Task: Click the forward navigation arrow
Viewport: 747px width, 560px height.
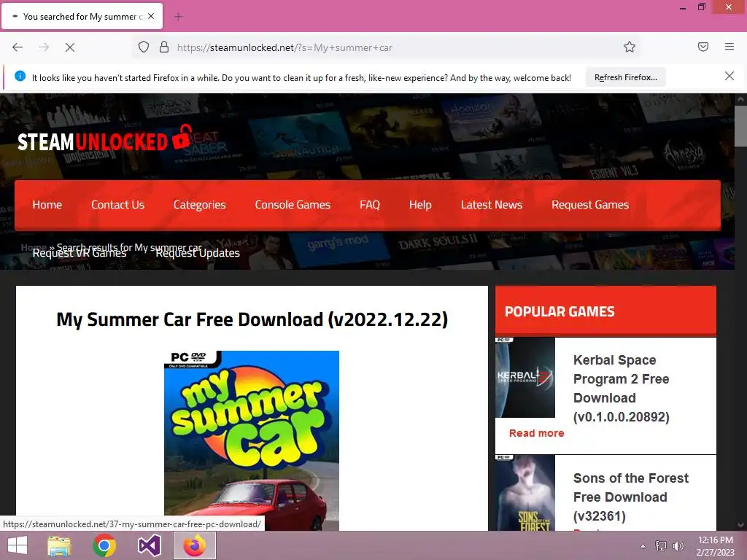Action: click(44, 47)
